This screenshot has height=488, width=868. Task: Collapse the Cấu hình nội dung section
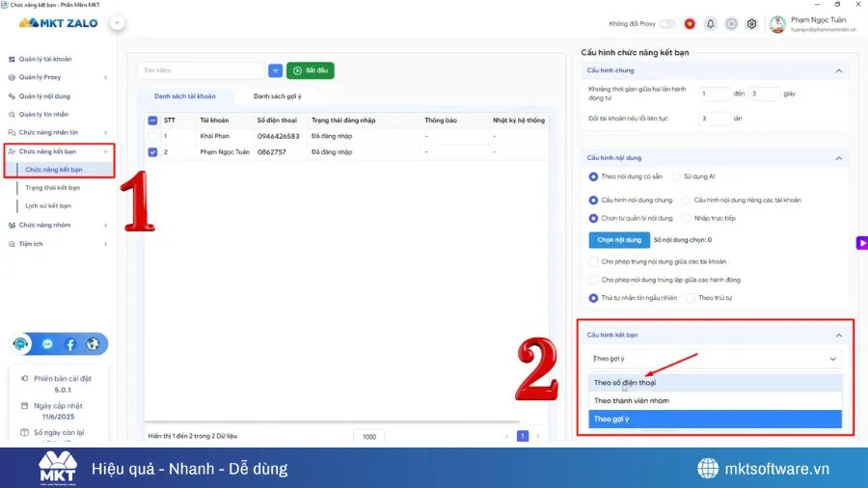click(x=839, y=158)
